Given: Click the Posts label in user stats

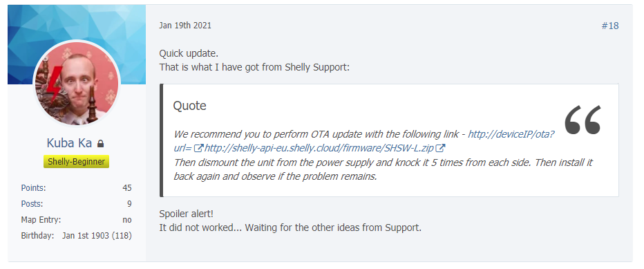Looking at the screenshot, I should click(32, 204).
